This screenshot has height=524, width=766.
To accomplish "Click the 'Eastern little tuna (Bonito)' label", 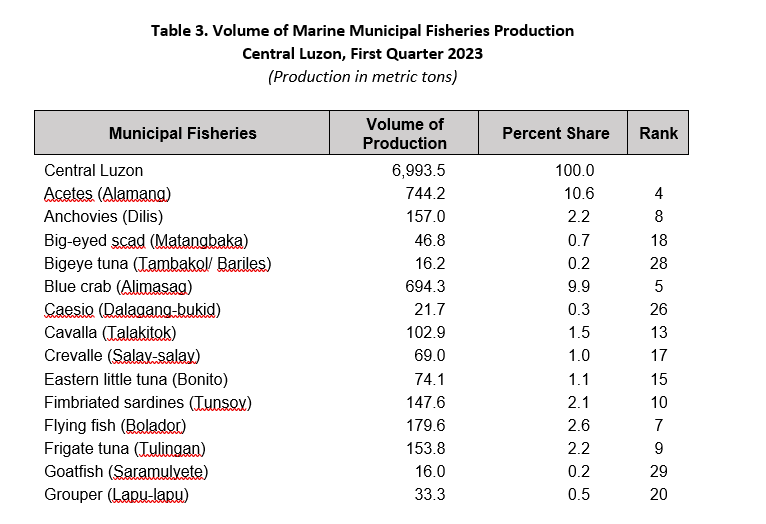I will point(136,379).
